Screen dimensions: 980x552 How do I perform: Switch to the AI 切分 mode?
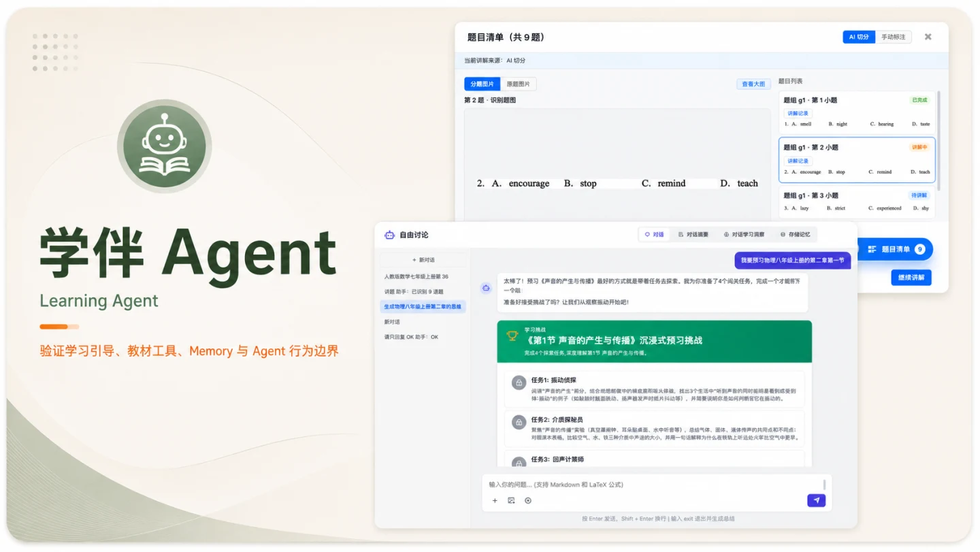point(858,37)
